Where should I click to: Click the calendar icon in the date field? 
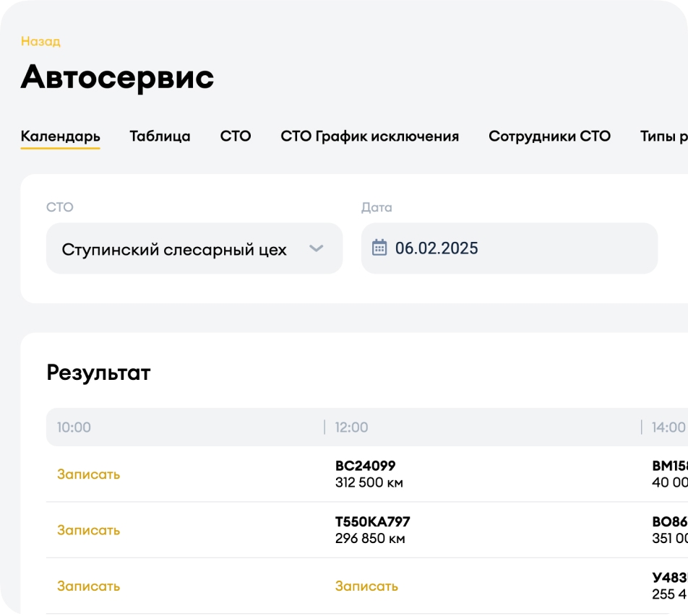click(379, 248)
